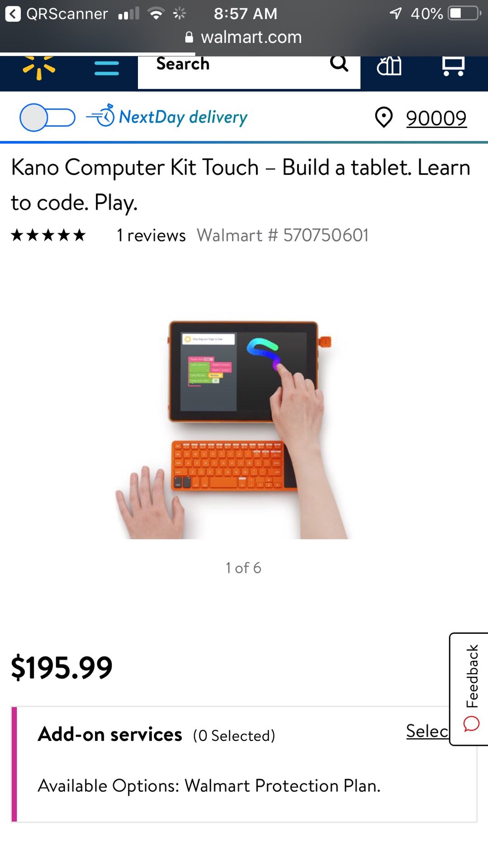Open the hamburger navigation menu
The height and width of the screenshot is (868, 488).
(x=107, y=68)
